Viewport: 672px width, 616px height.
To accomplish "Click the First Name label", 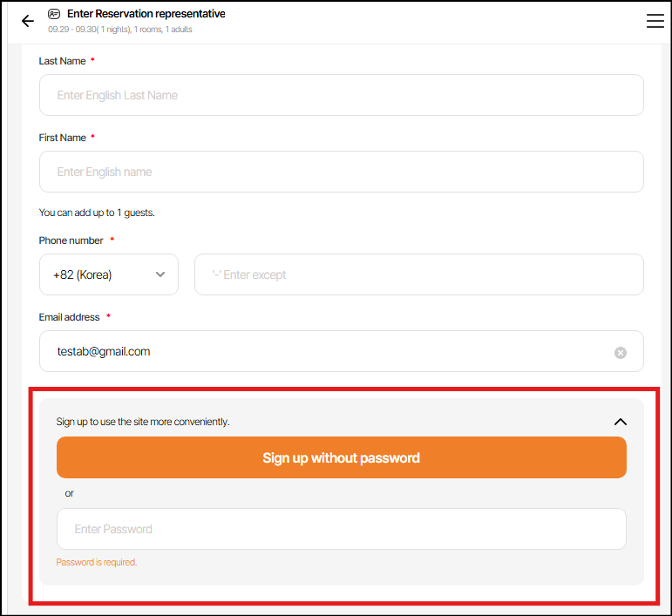I will pos(63,138).
